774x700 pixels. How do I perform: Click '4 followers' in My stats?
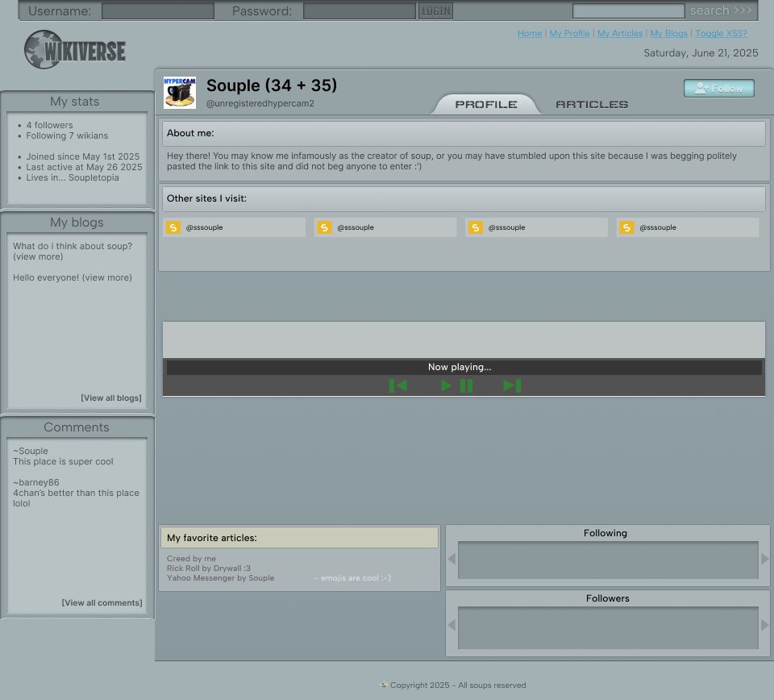[49, 125]
